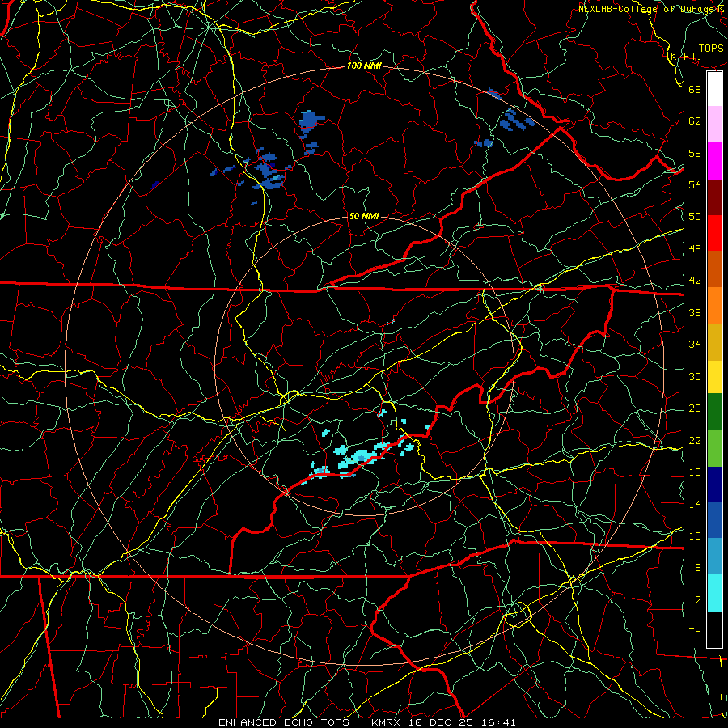Click the dark red swatch between 50 and 54
This screenshot has width=728, height=728.
[x=714, y=197]
